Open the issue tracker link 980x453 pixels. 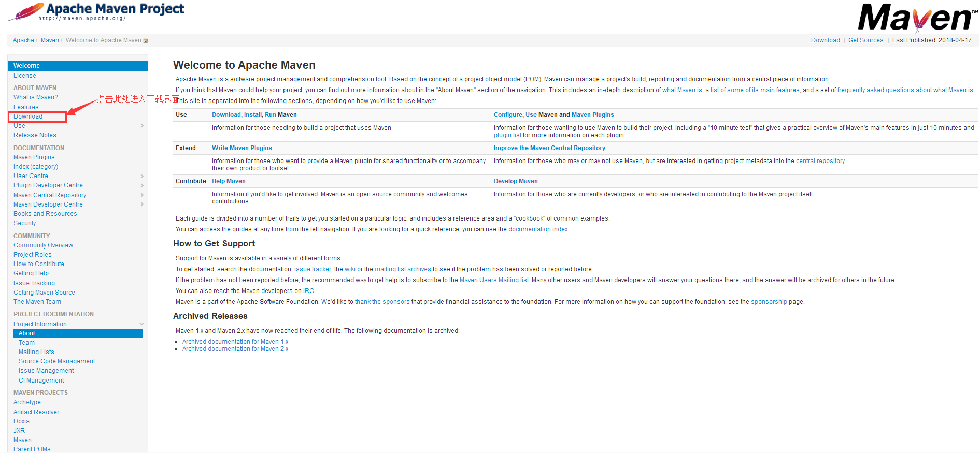pyautogui.click(x=313, y=269)
